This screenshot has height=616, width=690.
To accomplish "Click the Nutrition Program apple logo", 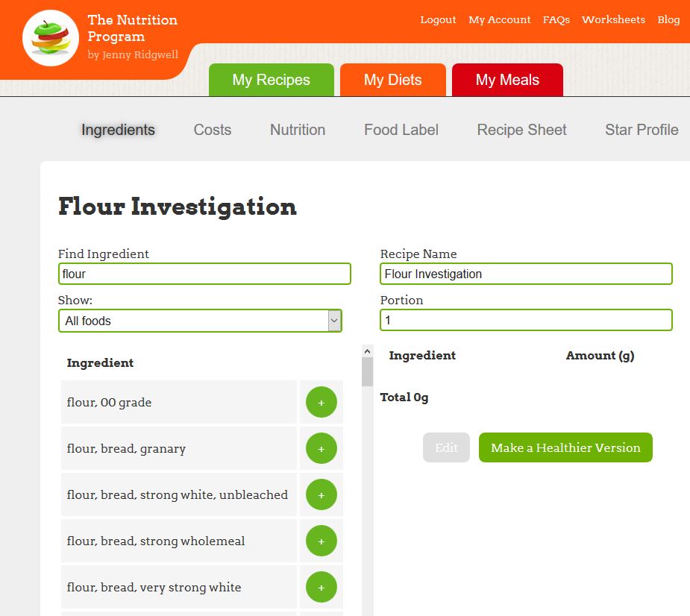I will 51,38.
